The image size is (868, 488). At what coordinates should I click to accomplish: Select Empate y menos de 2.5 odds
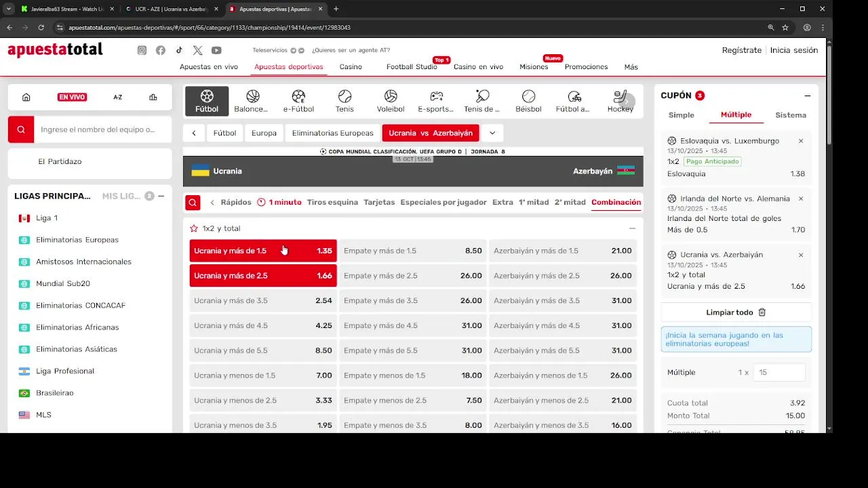[413, 401]
